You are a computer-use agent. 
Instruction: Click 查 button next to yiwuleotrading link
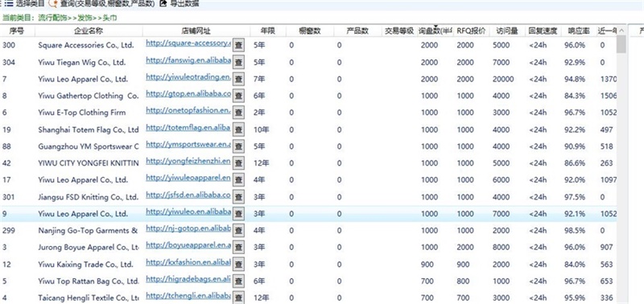[x=238, y=79]
